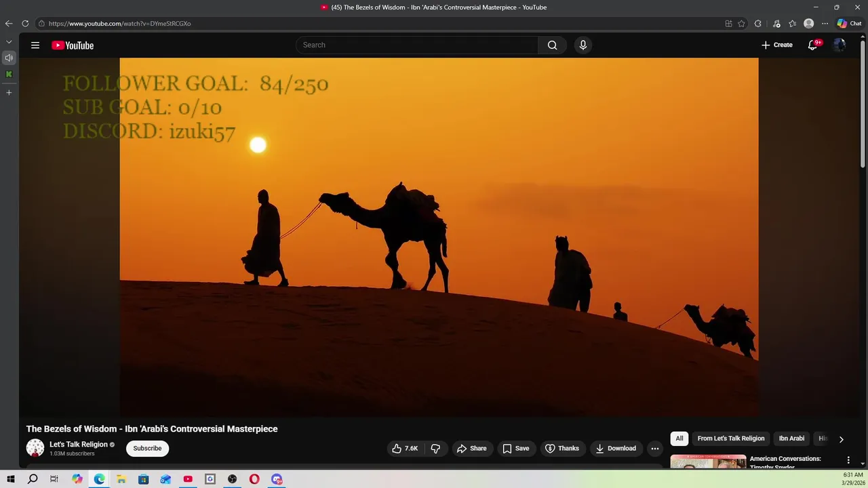Image resolution: width=868 pixels, height=488 pixels.
Task: Open Let's Talk Religion channel name
Action: tap(79, 445)
